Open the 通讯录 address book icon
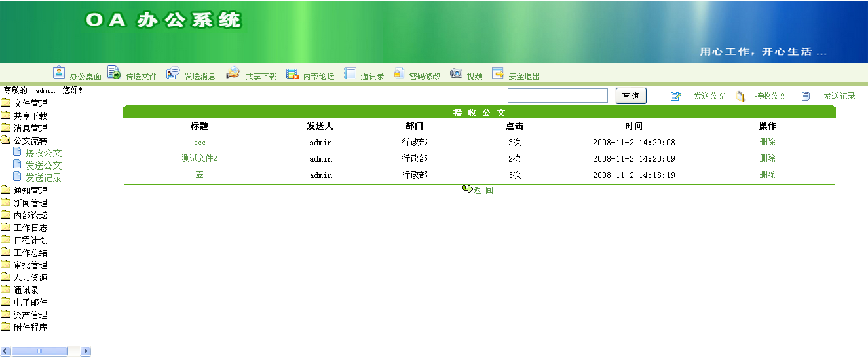Viewport: 868px width, 358px height. click(x=350, y=73)
